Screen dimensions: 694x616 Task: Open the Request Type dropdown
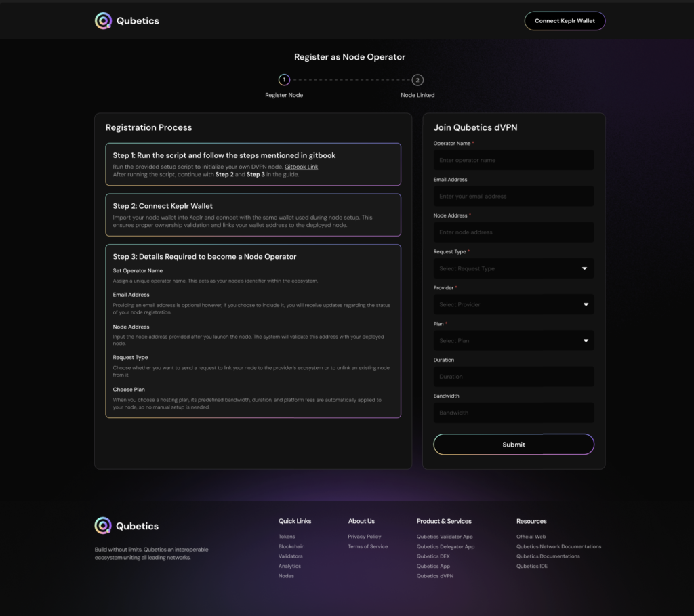(513, 268)
